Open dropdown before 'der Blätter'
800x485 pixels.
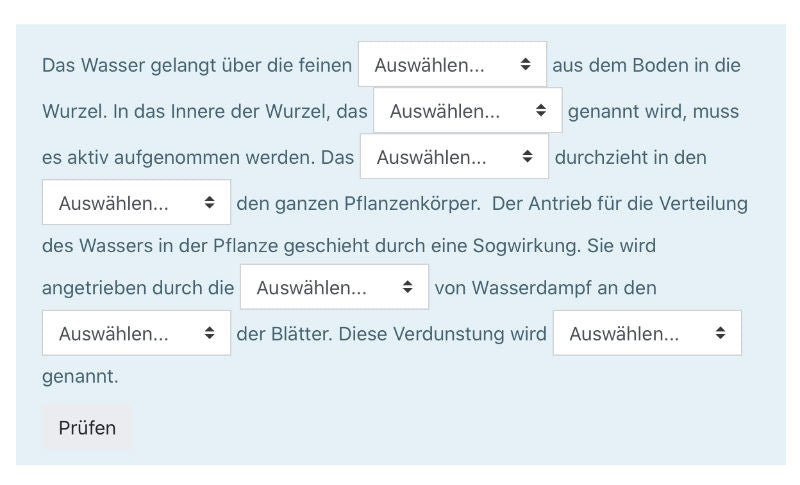point(136,333)
